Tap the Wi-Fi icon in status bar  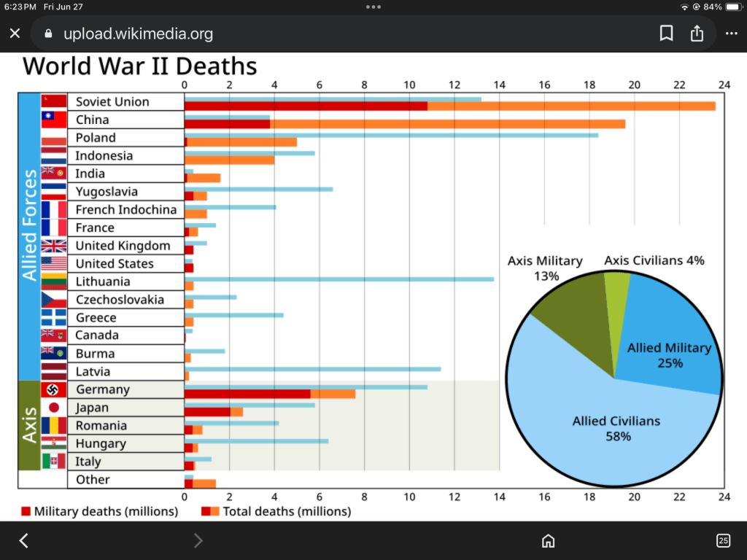684,7
